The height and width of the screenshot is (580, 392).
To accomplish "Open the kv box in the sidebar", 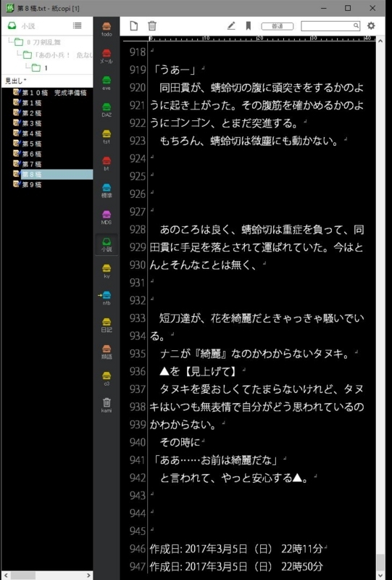I will 107,270.
